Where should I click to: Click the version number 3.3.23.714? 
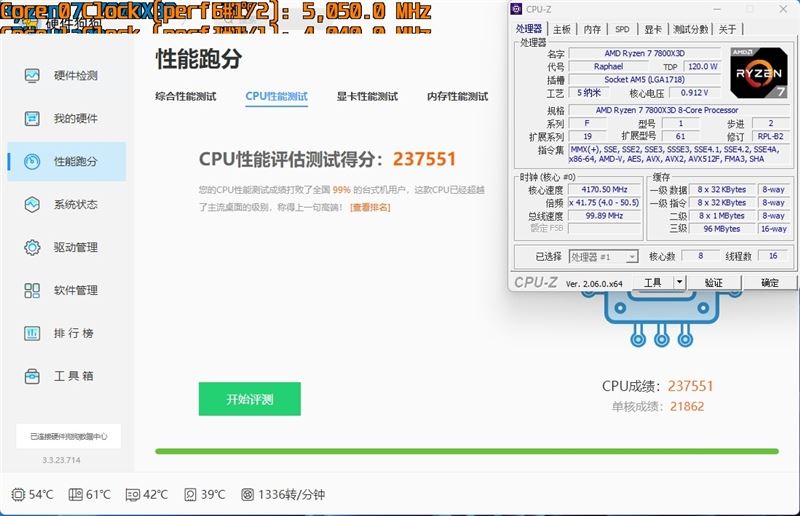pyautogui.click(x=61, y=460)
